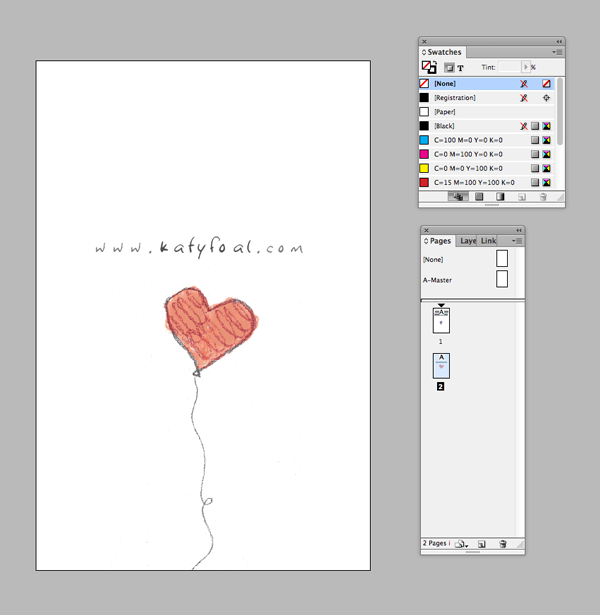Click the Pages panel resize grip corner
The image size is (600, 615).
tap(520, 544)
